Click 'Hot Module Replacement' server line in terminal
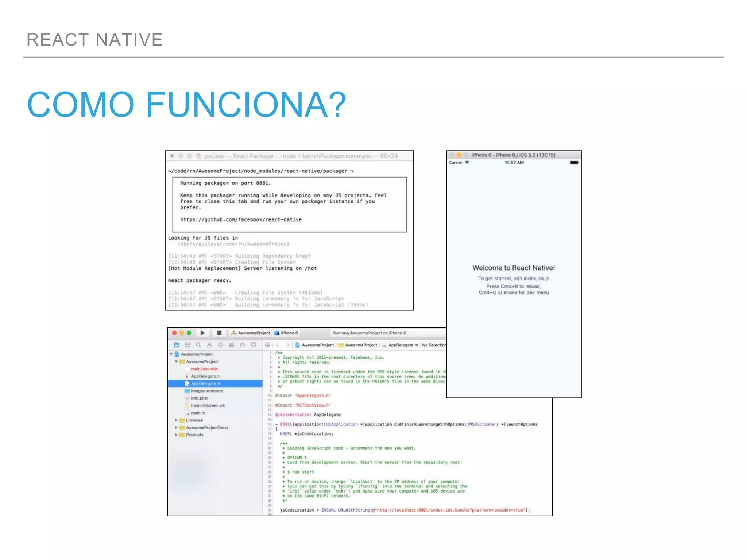Image resolution: width=747 pixels, height=560 pixels. pos(242,268)
